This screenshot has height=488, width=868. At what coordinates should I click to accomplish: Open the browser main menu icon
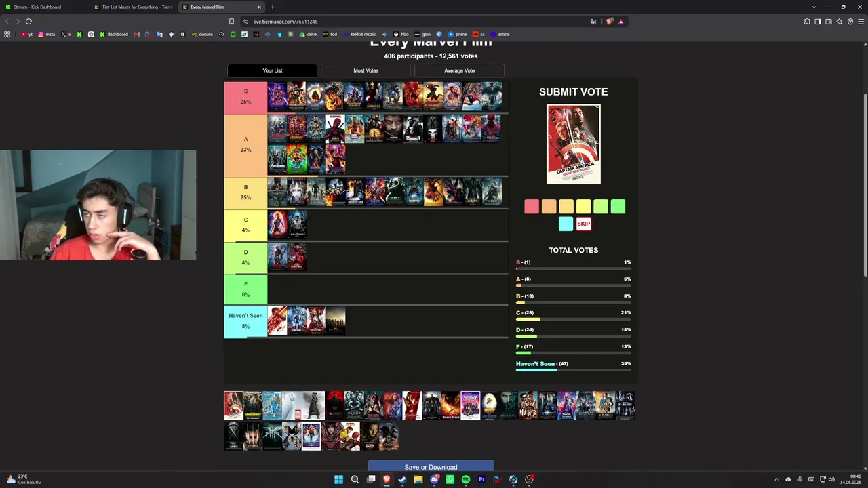861,22
